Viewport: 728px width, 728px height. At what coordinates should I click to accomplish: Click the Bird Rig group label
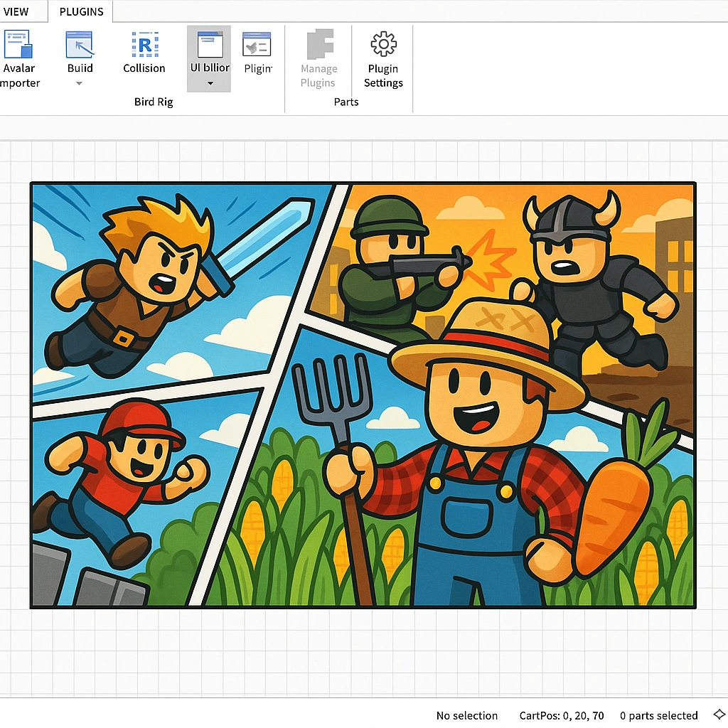(x=154, y=102)
